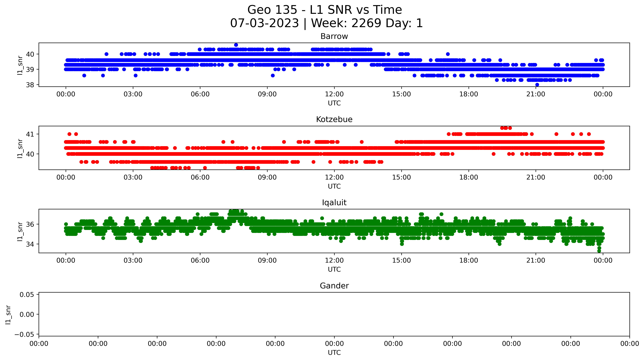Click the 0.05 y-axis label on Gander plot
This screenshot has width=644, height=361.
point(27,295)
